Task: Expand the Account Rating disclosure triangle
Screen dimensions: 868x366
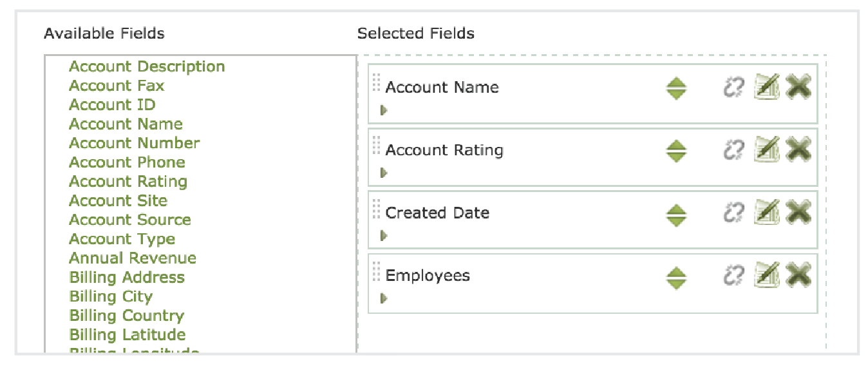Action: click(x=384, y=173)
